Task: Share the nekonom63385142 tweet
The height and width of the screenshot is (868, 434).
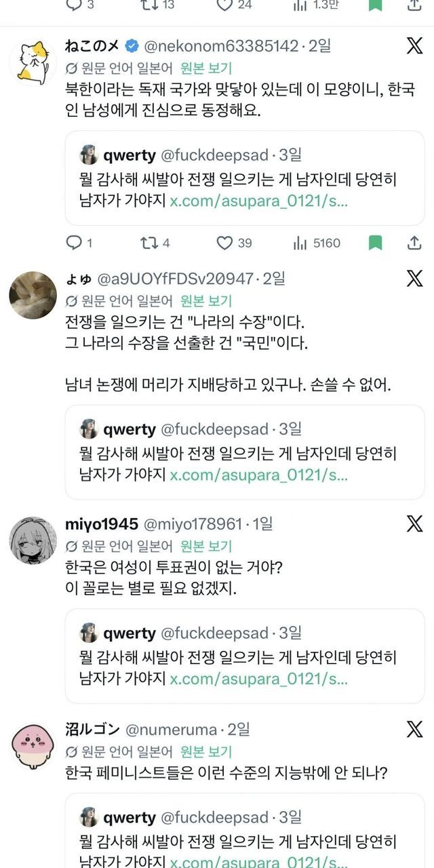Action: (x=414, y=243)
